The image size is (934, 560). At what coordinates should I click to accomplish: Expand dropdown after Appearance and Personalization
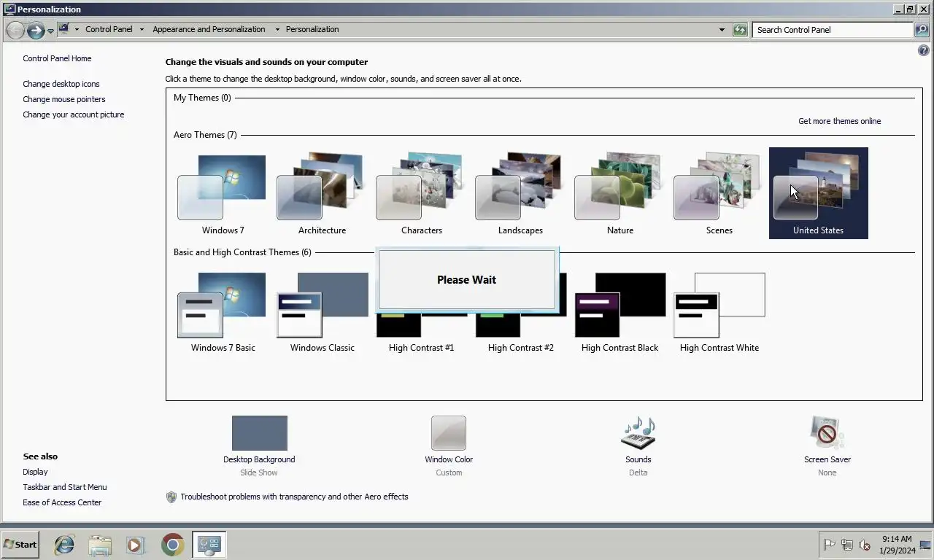pyautogui.click(x=277, y=30)
